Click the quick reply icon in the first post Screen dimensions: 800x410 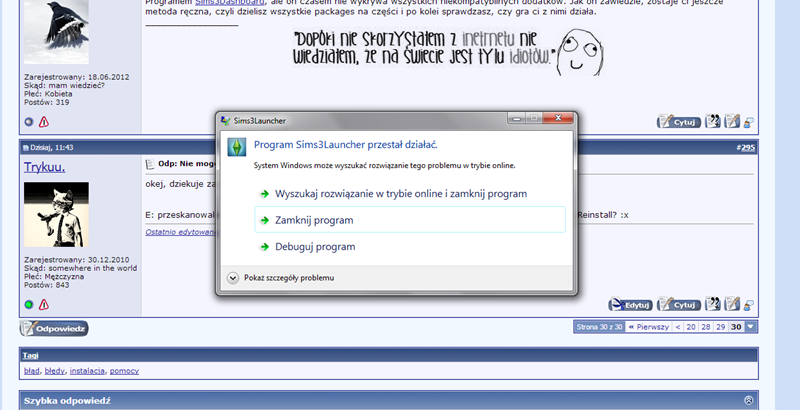pos(732,121)
